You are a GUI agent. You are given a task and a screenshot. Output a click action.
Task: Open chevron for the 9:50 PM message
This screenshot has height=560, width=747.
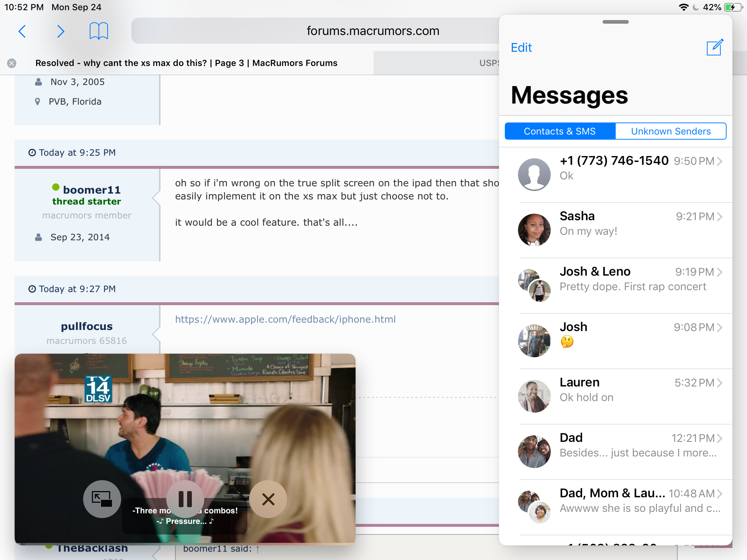(719, 161)
